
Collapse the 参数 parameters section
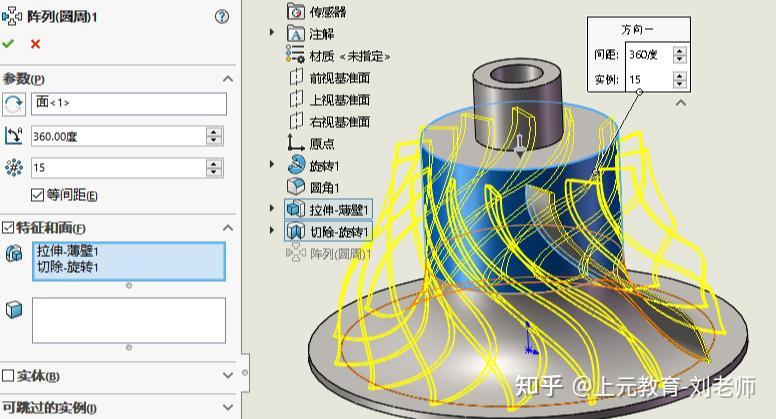pos(228,79)
